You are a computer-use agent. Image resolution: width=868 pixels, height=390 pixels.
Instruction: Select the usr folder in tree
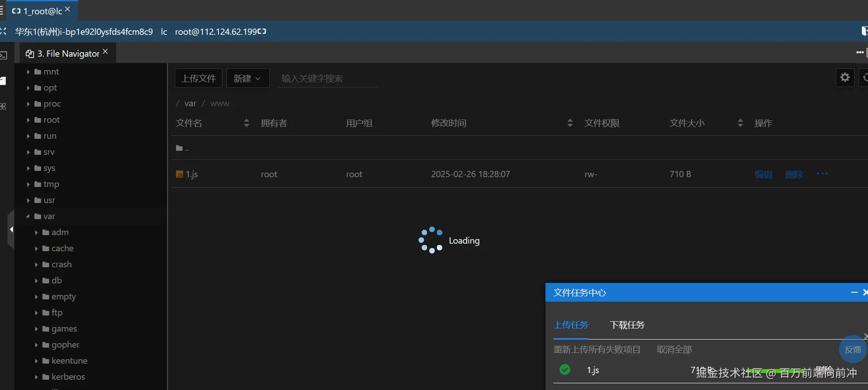[49, 200]
